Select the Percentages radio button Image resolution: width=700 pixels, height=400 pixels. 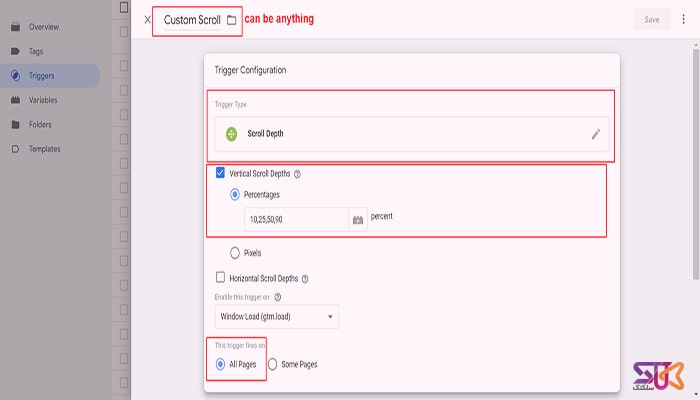[235, 195]
